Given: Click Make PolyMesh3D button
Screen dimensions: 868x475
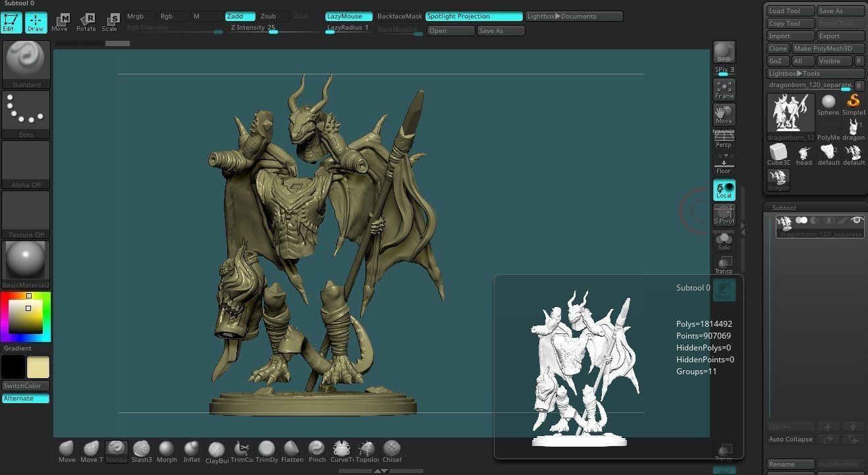Looking at the screenshot, I should 828,48.
